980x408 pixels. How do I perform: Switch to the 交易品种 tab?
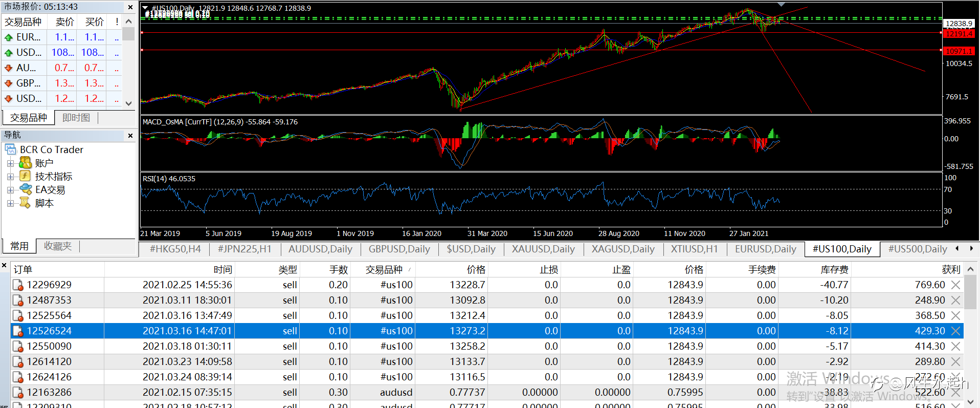[29, 118]
